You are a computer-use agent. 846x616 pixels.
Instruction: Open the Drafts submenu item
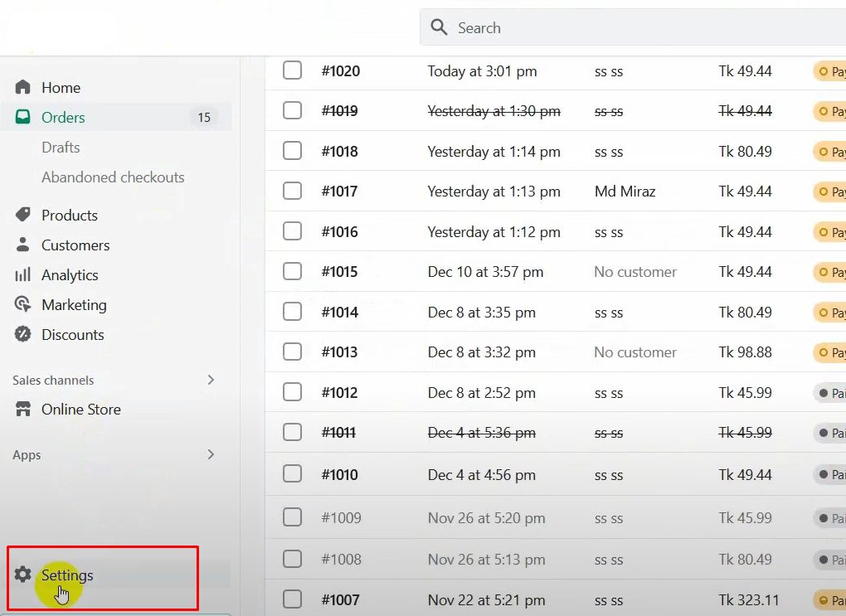pyautogui.click(x=61, y=148)
